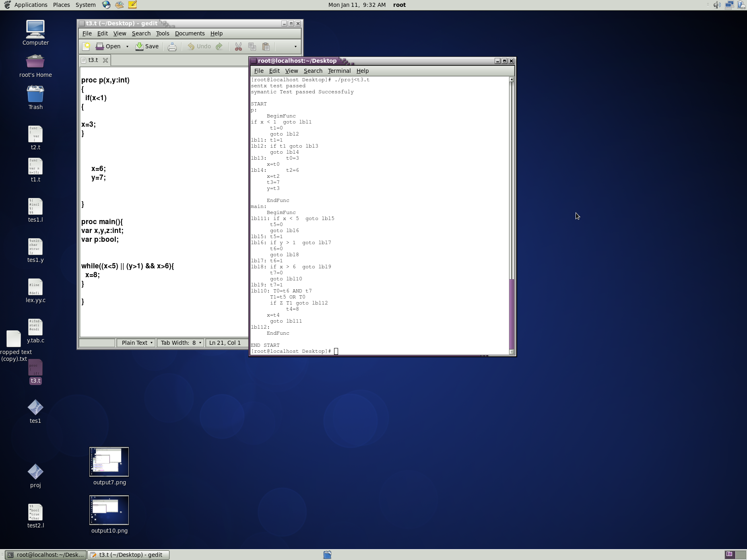Click the Copy toolbar icon
The width and height of the screenshot is (747, 560).
point(252,47)
